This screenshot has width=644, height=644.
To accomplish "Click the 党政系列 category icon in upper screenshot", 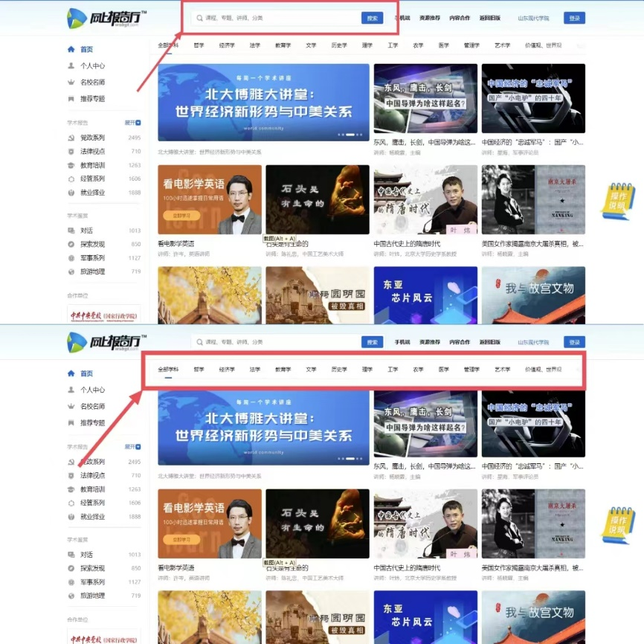I will tap(71, 138).
